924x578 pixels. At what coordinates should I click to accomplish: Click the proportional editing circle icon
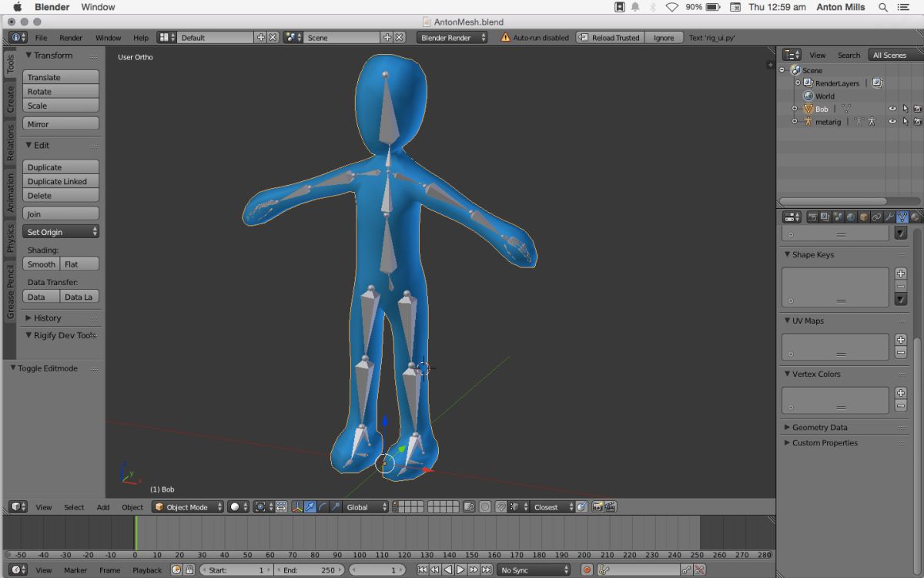click(x=485, y=507)
